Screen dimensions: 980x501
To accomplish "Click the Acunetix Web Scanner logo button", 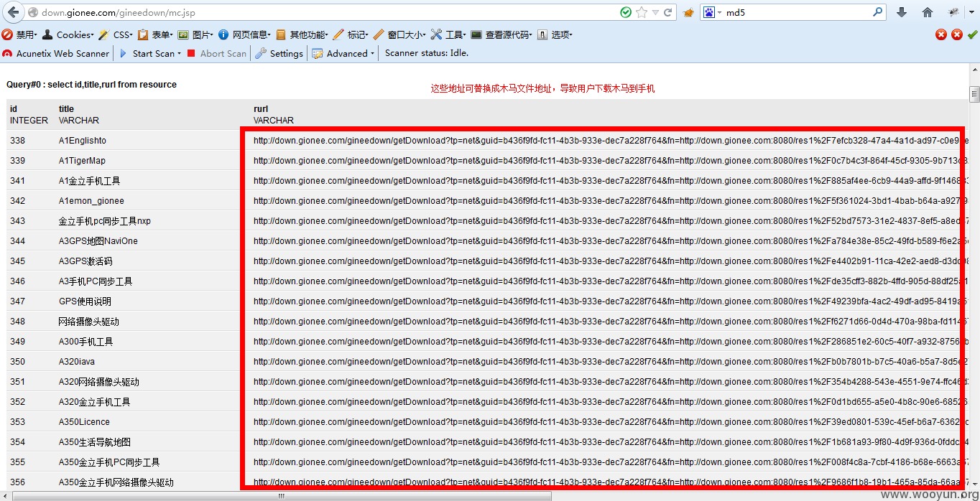I will click(x=56, y=53).
